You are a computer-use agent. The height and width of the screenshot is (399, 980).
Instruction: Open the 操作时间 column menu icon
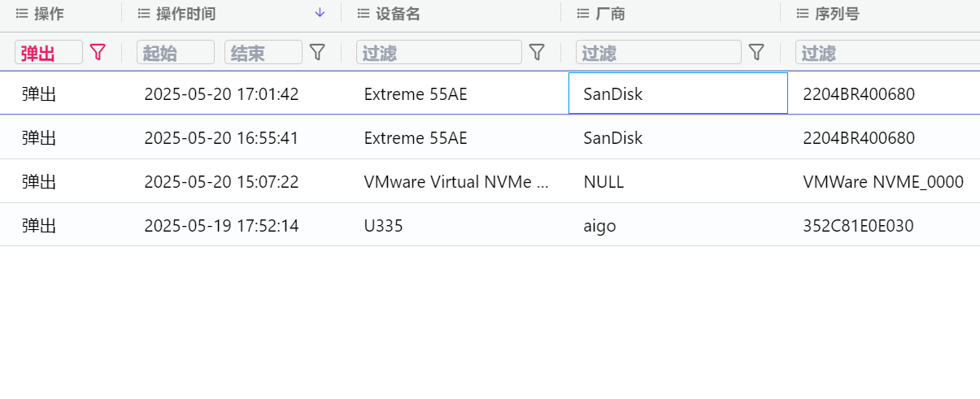pos(144,14)
